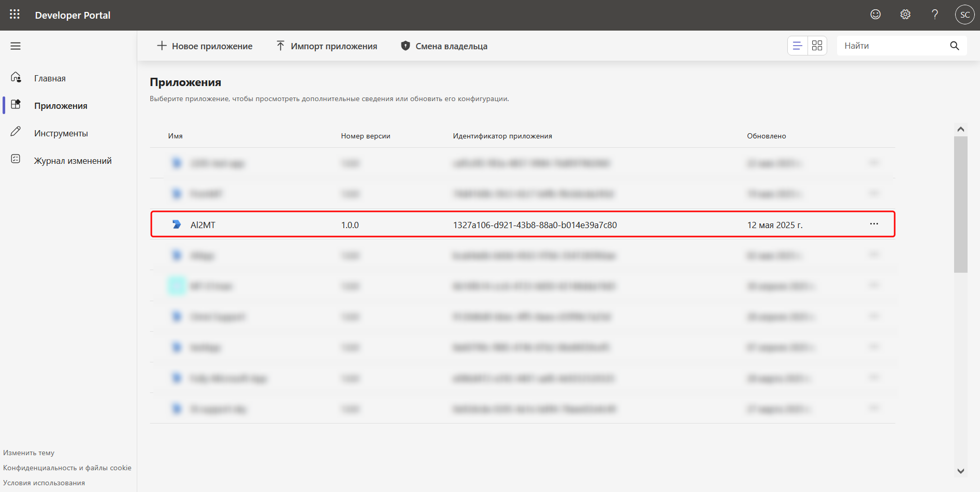
Task: Click version 1.0.0 of AI2MT
Action: pos(350,225)
